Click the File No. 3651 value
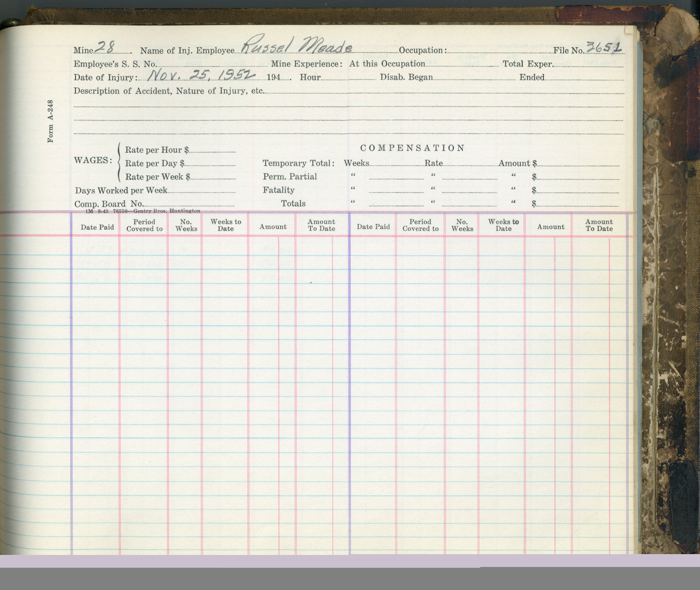Viewport: 700px width, 590px height. (x=604, y=47)
